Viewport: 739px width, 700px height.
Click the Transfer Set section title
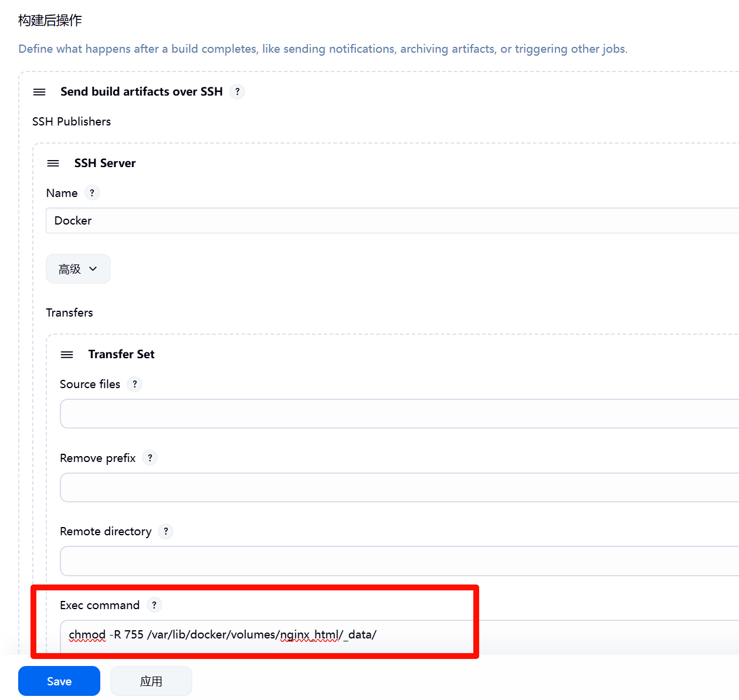[121, 354]
